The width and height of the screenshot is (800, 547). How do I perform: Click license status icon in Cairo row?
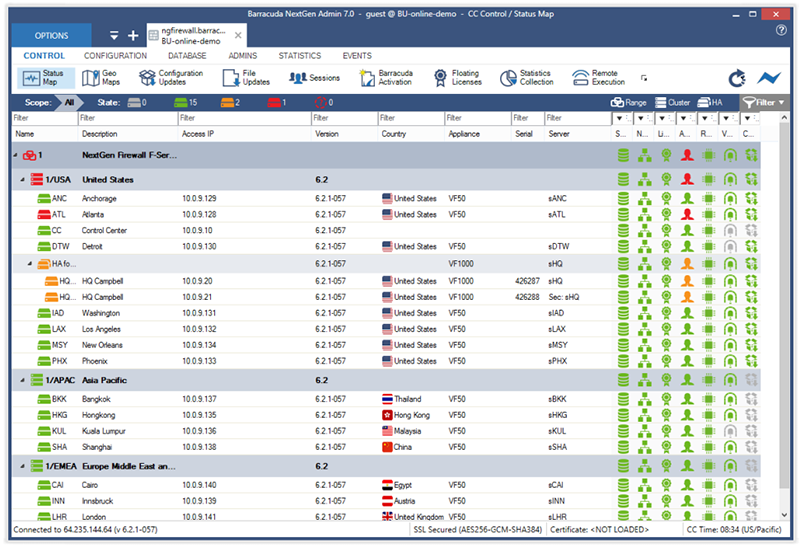point(666,485)
